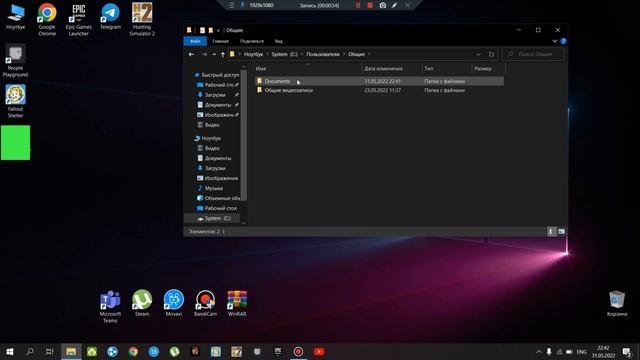
Task: Select Ноутбук in navigation tree
Action: pyautogui.click(x=208, y=138)
